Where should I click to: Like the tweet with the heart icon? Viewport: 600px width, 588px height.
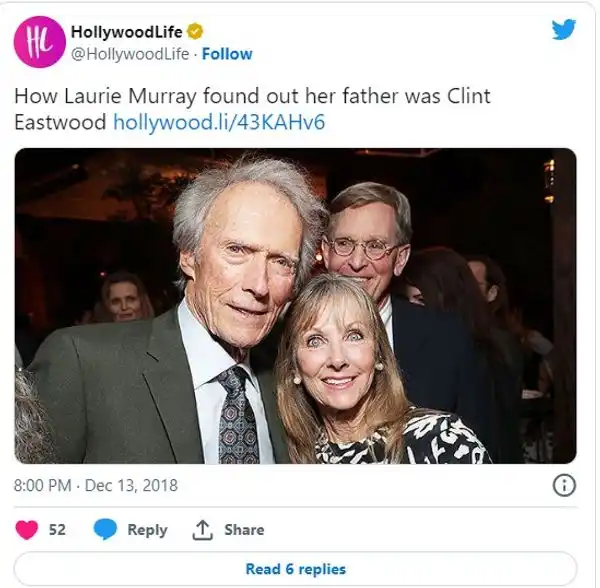tap(27, 530)
